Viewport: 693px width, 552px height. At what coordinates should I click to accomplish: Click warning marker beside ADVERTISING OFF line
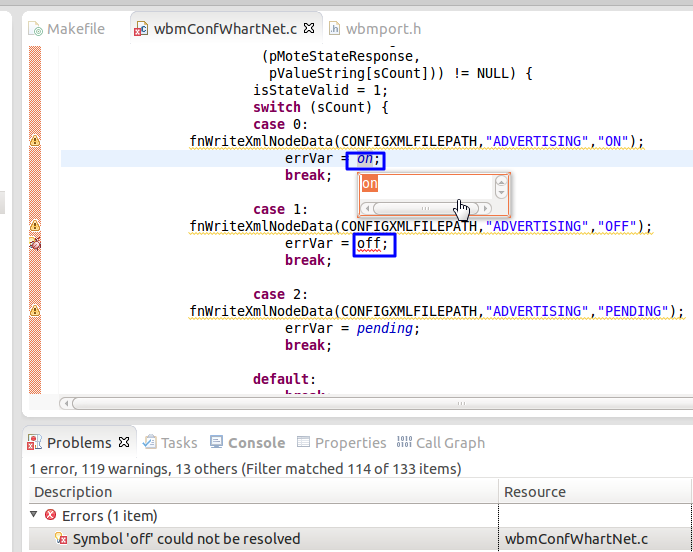point(35,225)
